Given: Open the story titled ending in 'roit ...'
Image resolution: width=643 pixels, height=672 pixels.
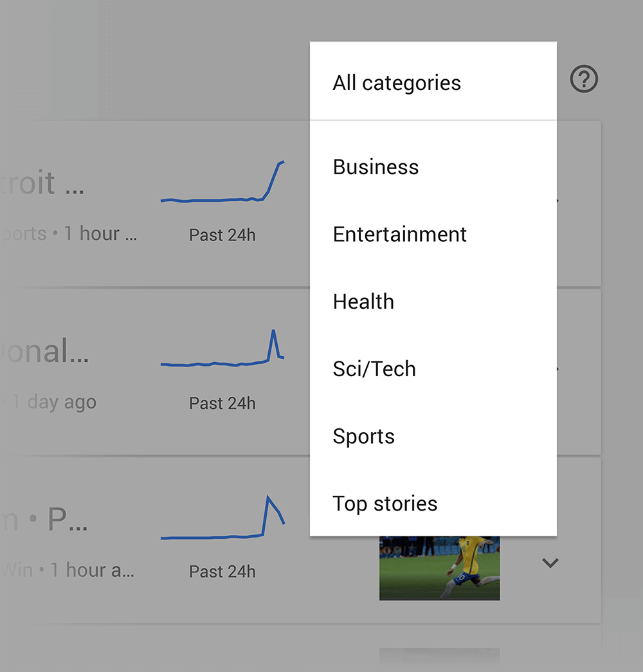Looking at the screenshot, I should [42, 183].
